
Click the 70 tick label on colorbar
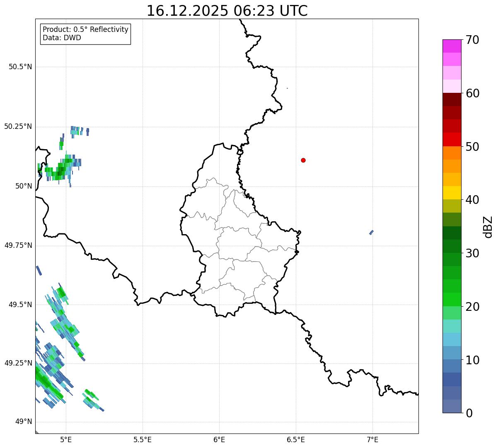point(472,40)
